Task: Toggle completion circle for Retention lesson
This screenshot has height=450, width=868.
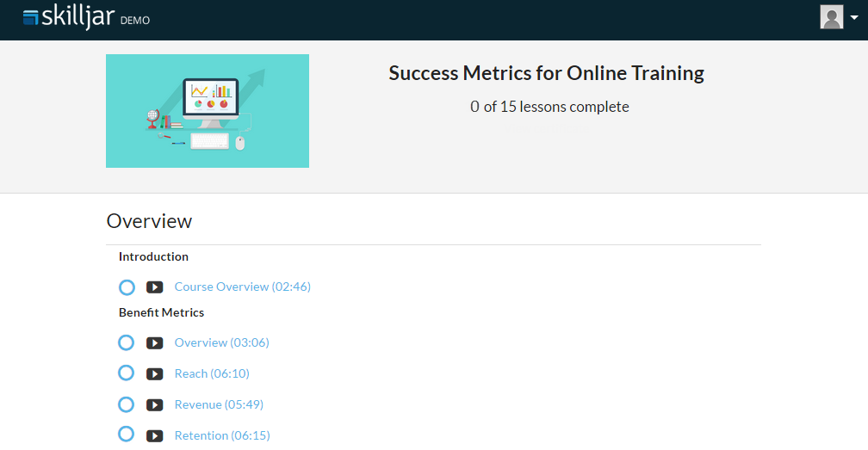Action: 127,435
